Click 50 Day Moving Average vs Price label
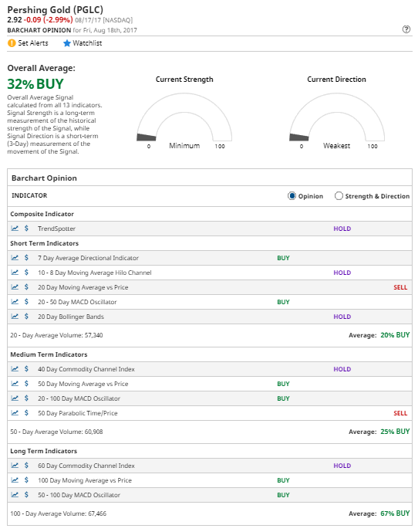This screenshot has width=418, height=532. (x=83, y=384)
